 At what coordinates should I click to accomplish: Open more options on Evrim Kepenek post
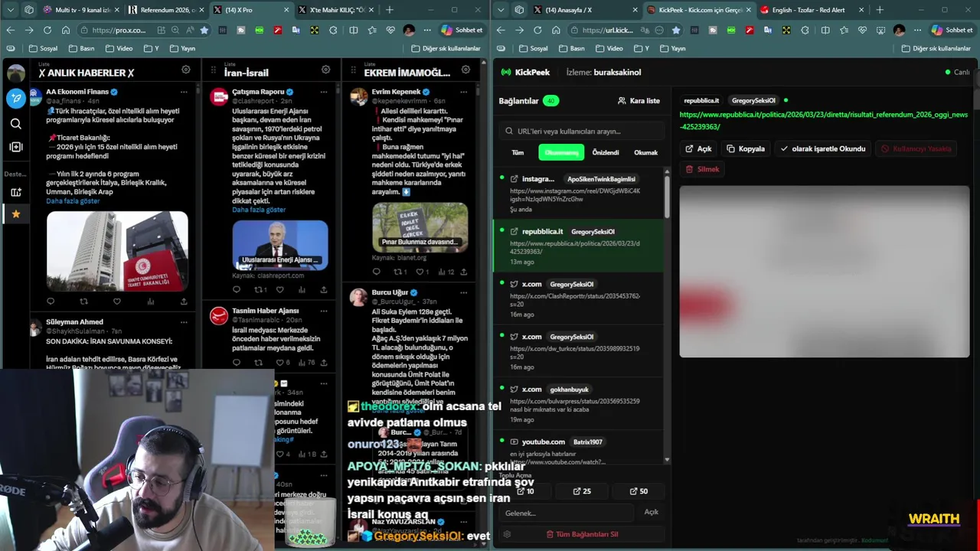tap(463, 92)
